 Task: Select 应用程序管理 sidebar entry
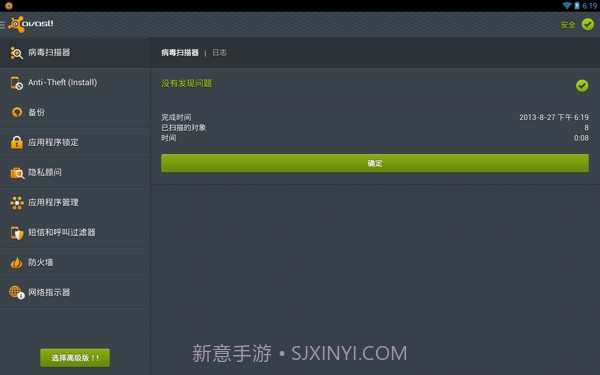(x=75, y=202)
